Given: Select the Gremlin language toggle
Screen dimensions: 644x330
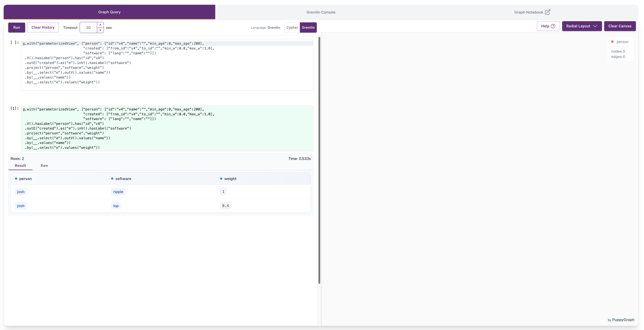Looking at the screenshot, I should [308, 27].
